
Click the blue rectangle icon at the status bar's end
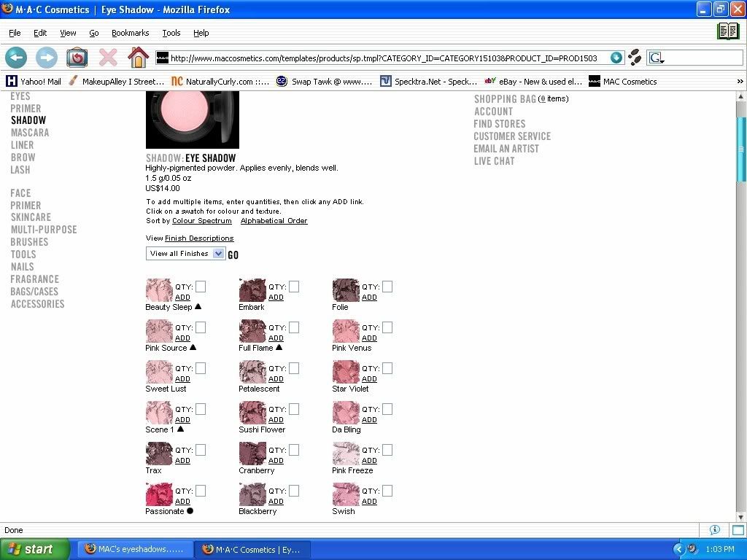[x=738, y=530]
